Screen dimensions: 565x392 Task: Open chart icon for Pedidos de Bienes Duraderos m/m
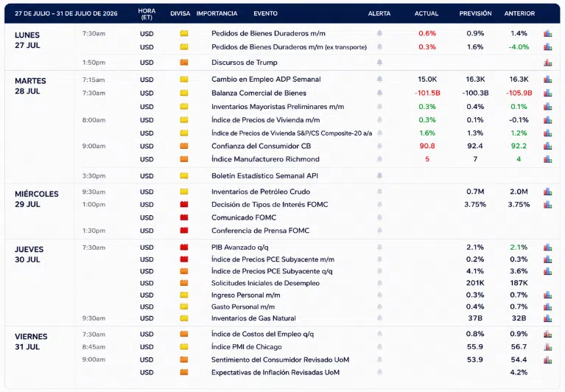[x=548, y=33]
